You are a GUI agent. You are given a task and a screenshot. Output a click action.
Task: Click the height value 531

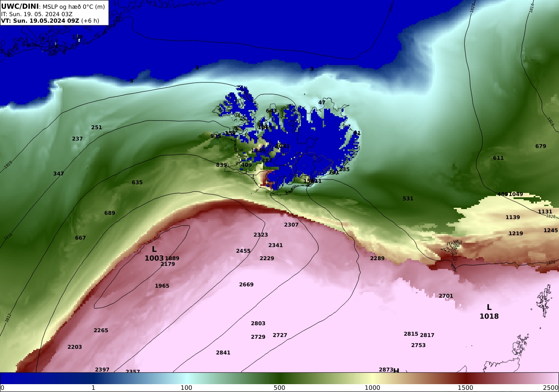click(x=408, y=199)
